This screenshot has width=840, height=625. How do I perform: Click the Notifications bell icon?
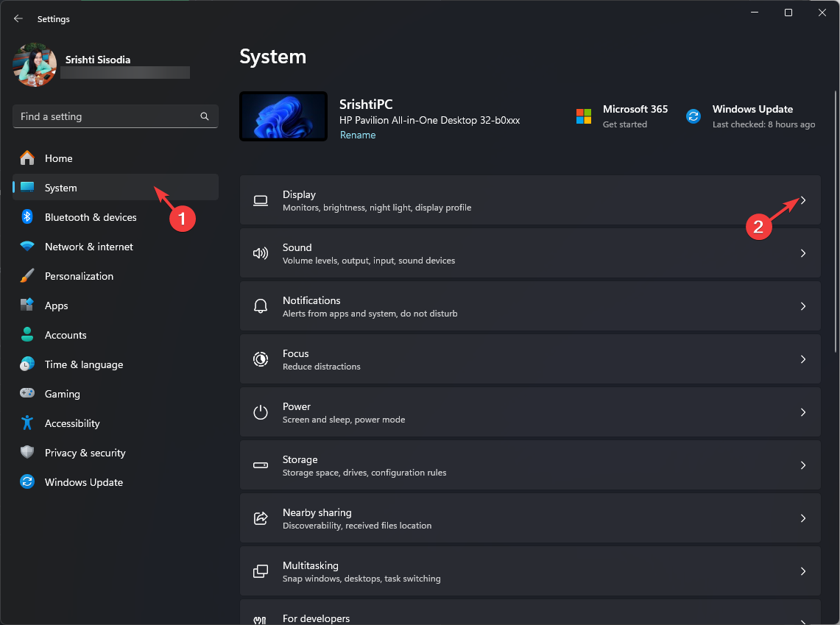click(x=261, y=306)
